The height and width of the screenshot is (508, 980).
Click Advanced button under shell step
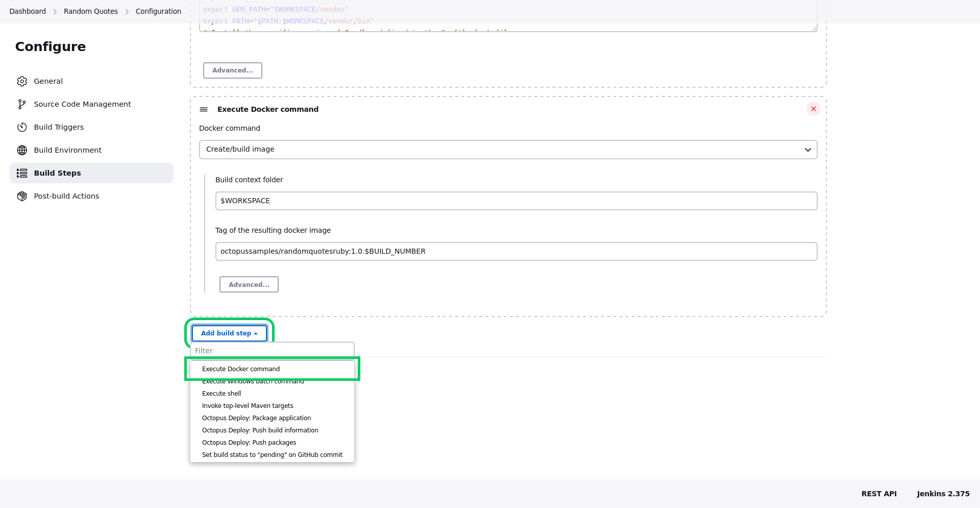(233, 70)
